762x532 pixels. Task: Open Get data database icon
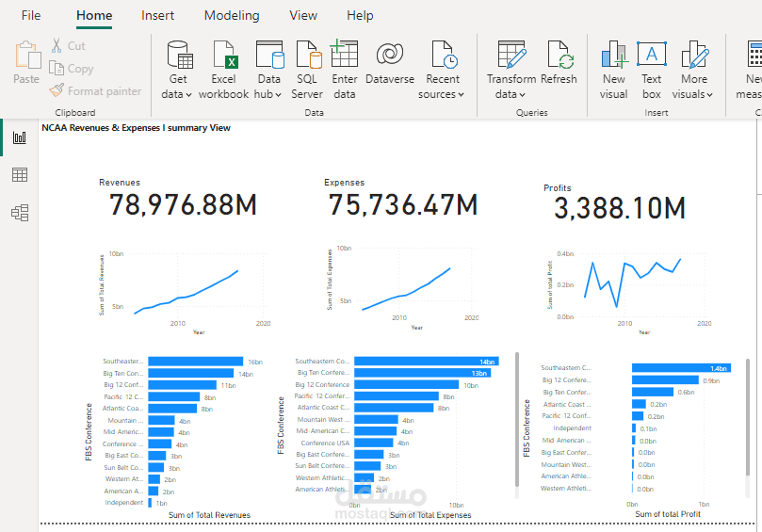tap(179, 54)
